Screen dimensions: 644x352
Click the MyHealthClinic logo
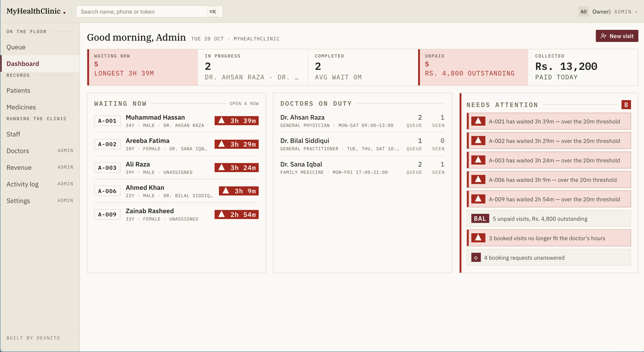(x=36, y=11)
